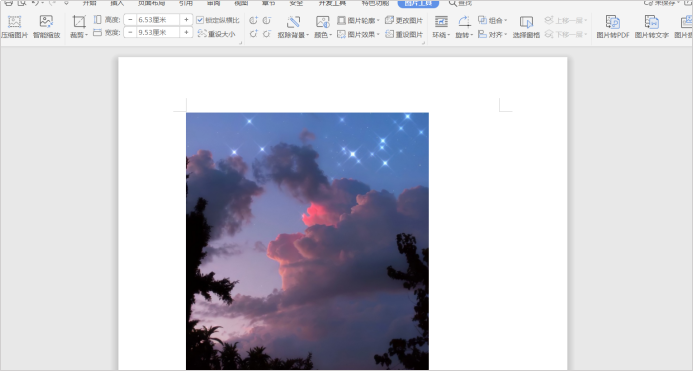
Task: Open the 插入 insert tab
Action: (x=117, y=3)
